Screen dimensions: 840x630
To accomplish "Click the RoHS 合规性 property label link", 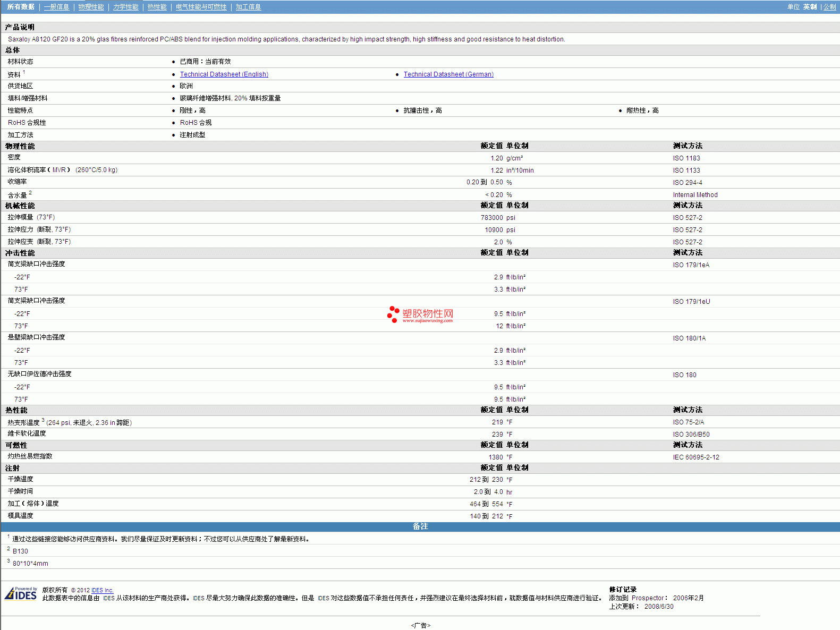I will (27, 123).
